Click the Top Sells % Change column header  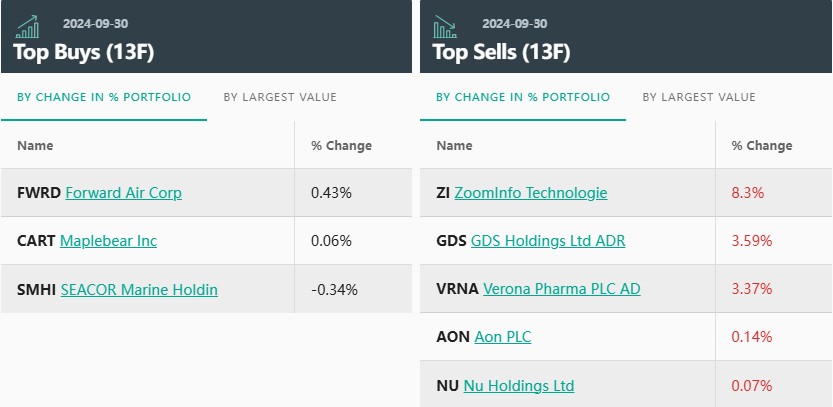click(x=761, y=145)
